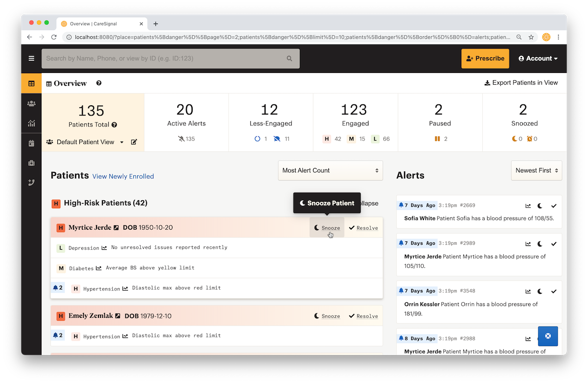Filter by the Engaged summary card
The image size is (588, 383).
pos(355,122)
